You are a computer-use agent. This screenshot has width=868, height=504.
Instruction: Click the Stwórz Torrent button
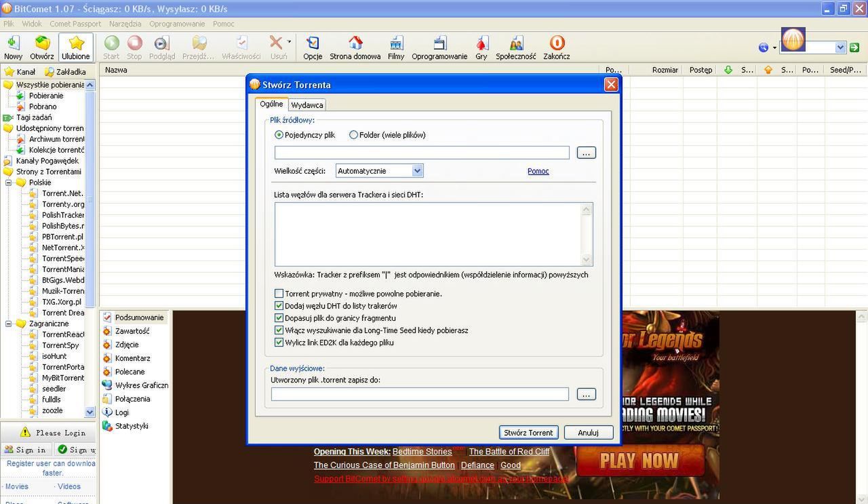pyautogui.click(x=528, y=432)
